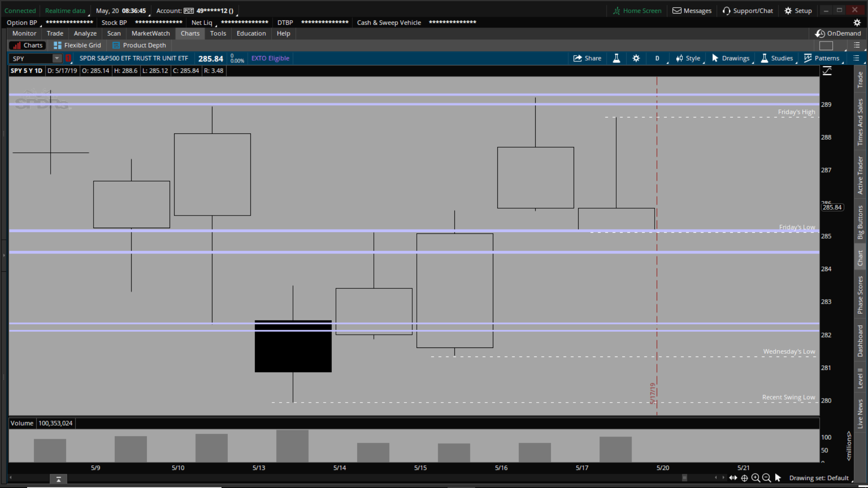Open the D aggregation period dropdown

657,58
